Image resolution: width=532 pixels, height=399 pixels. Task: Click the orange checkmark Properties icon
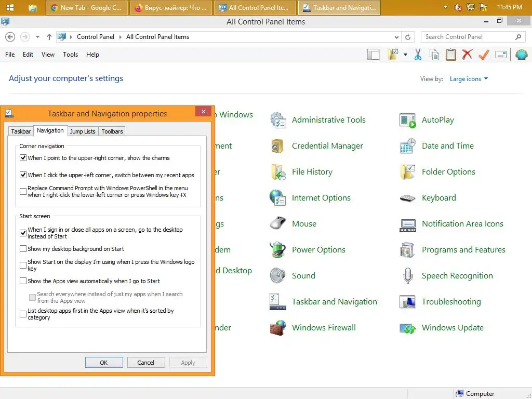484,54
